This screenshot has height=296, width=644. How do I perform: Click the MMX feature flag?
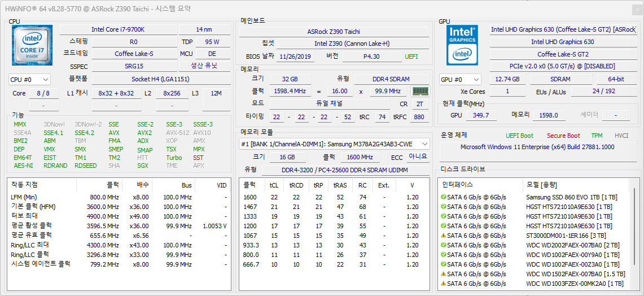click(x=20, y=124)
